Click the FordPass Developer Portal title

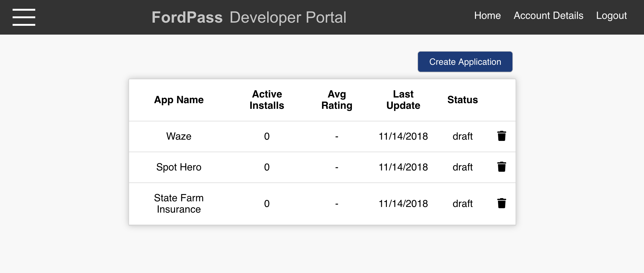click(x=249, y=17)
